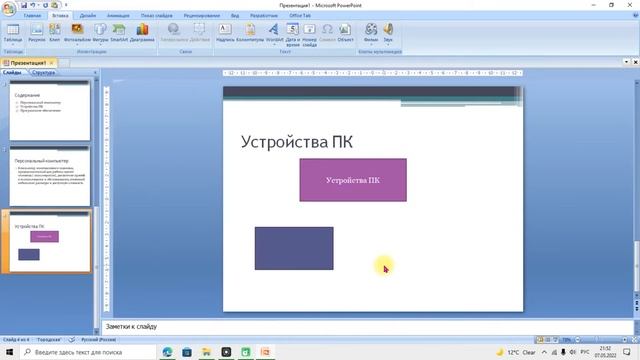Image resolution: width=640 pixels, height=360 pixels.
Task: Click the Windows search box
Action: (x=87, y=352)
